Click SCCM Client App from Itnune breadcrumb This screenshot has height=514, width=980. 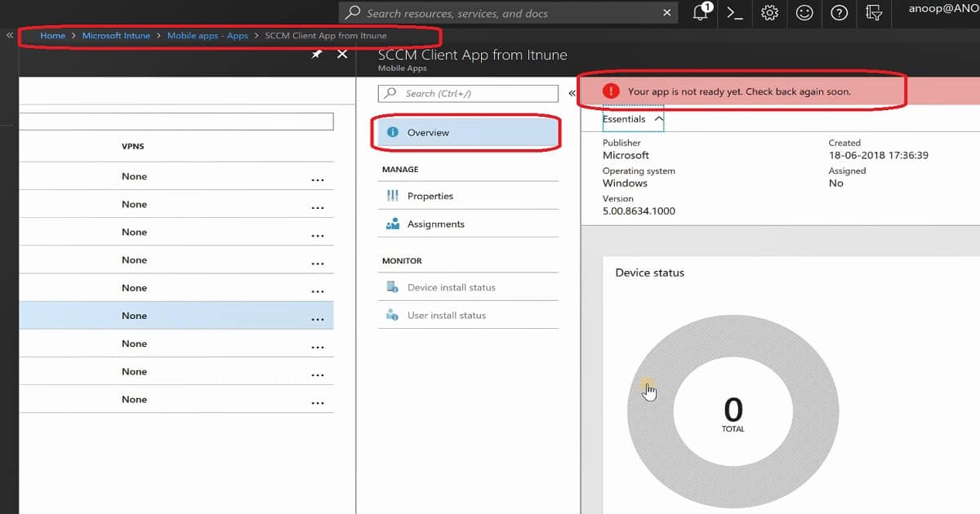(326, 36)
